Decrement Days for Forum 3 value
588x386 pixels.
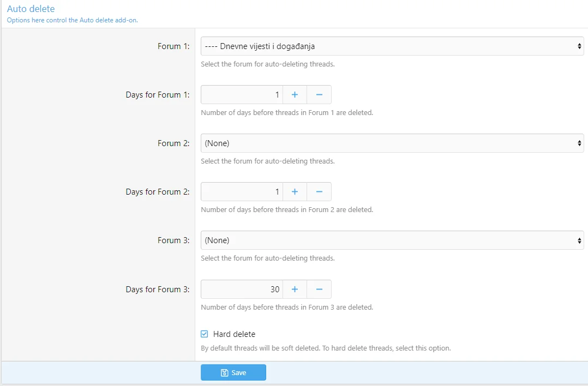tap(319, 289)
